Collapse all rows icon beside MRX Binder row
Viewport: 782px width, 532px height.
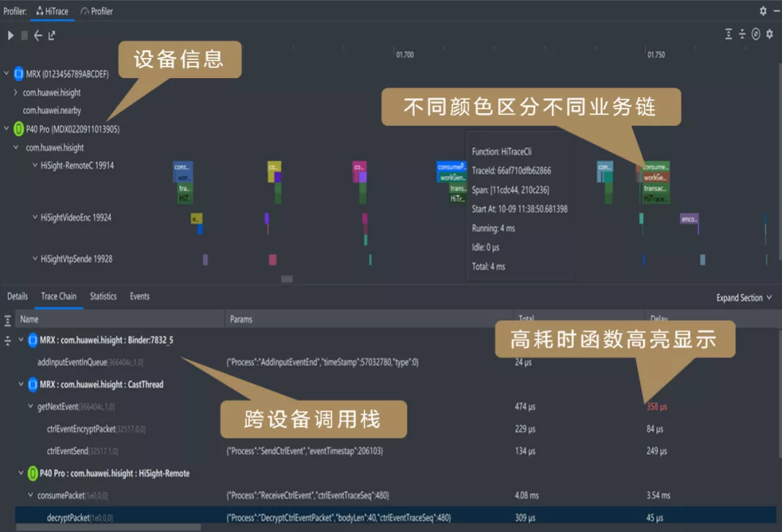(x=7, y=341)
